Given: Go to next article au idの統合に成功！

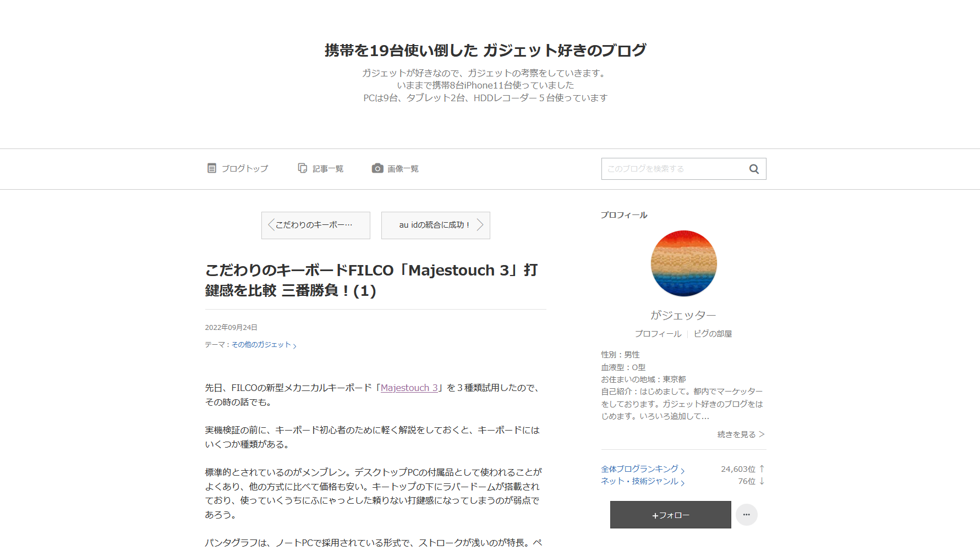Looking at the screenshot, I should (436, 225).
